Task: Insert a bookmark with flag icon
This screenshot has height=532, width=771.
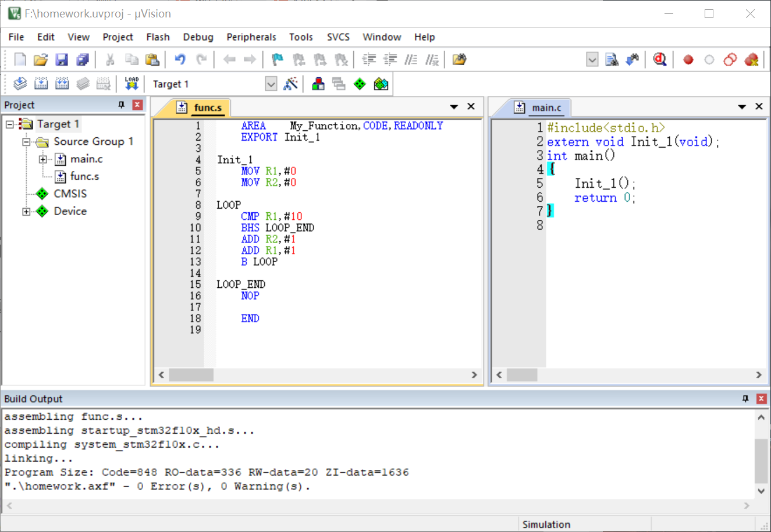Action: pos(278,59)
